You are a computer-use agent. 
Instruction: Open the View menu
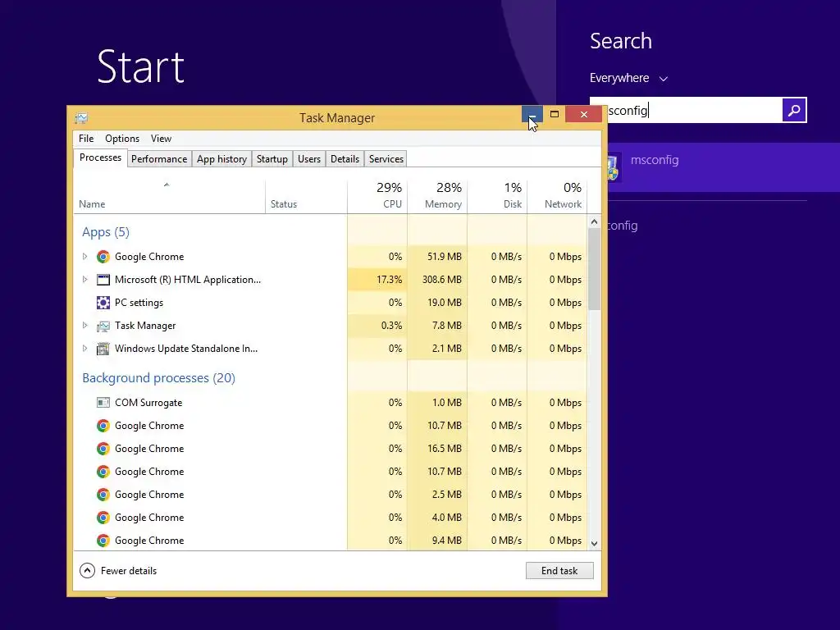161,139
